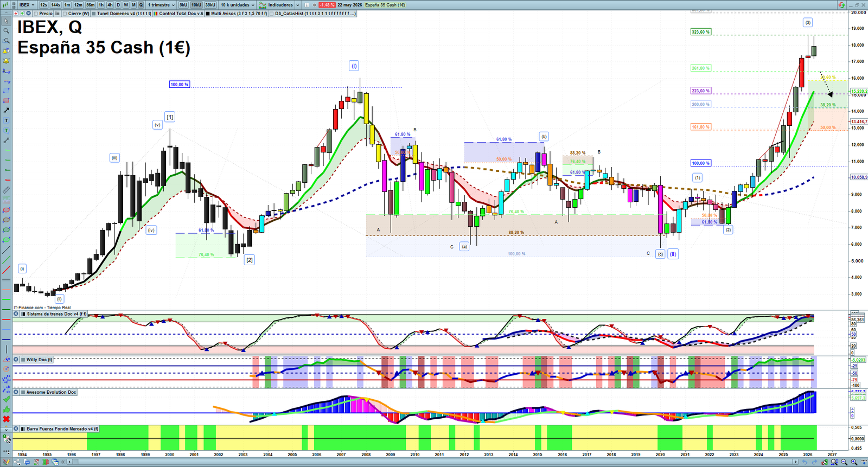Screen dimensions: 868x467
Task: Open the 1 trimestre timeframe dropdown
Action: [161, 5]
